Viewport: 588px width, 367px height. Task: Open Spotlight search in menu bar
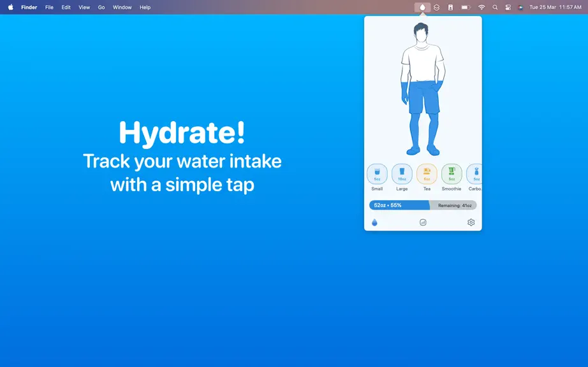(x=495, y=7)
